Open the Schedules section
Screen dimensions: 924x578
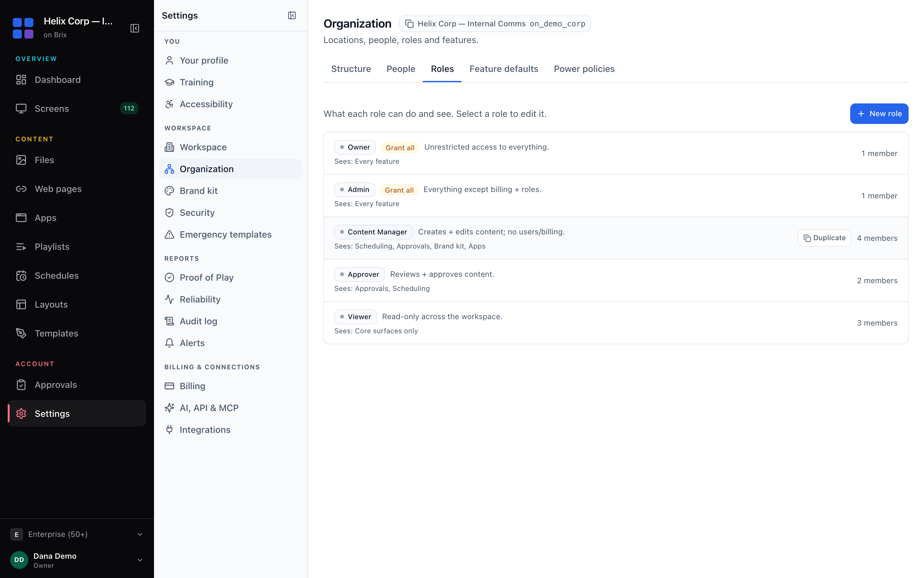[77, 276]
